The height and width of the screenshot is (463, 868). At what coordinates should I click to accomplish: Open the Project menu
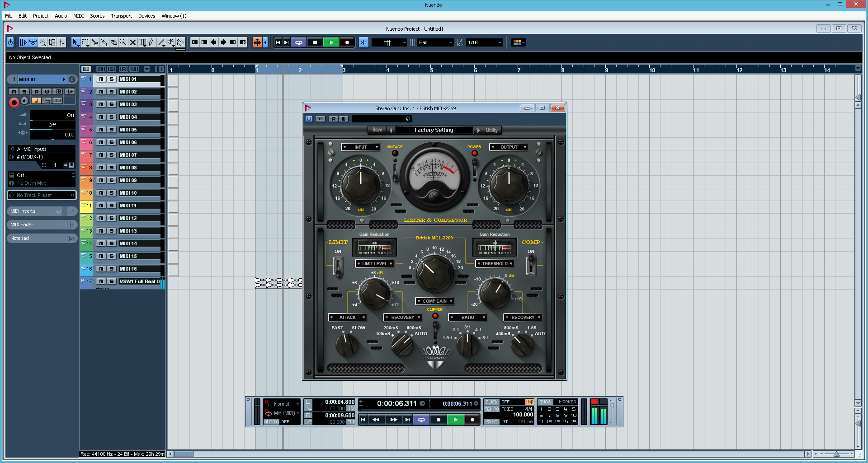pos(41,16)
